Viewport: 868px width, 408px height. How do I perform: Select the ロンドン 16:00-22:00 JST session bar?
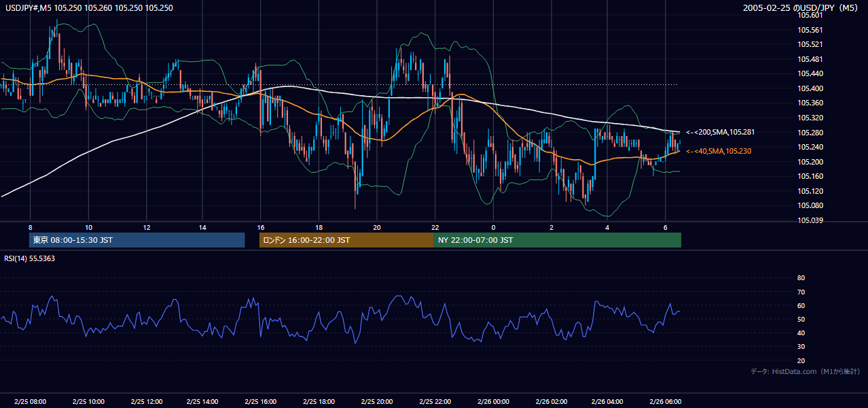tap(346, 240)
